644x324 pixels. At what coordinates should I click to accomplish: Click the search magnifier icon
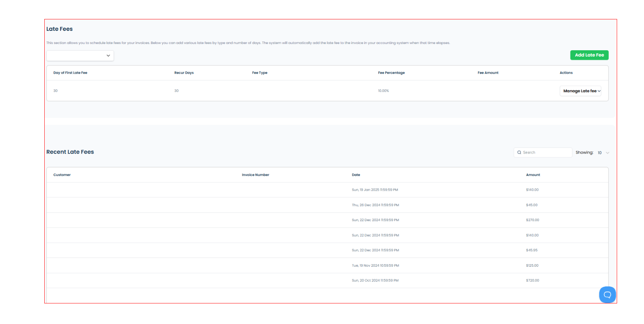[x=519, y=152]
